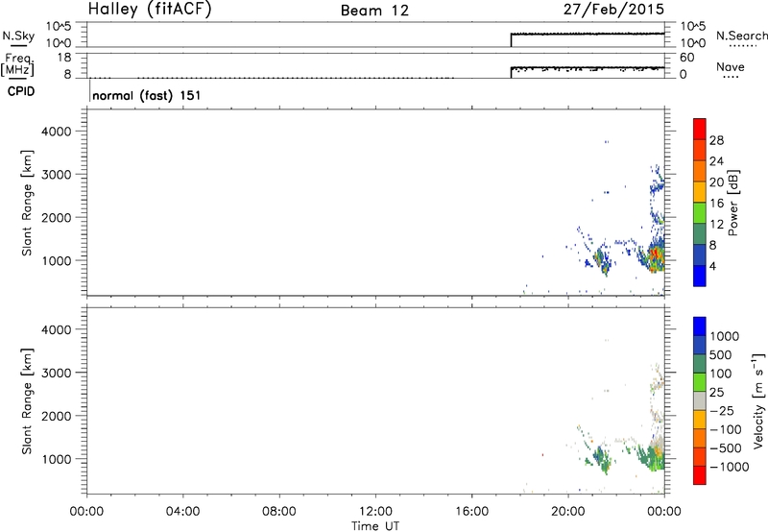Click the blue bottom of power colorbar
768x532 pixels.
tap(700, 276)
